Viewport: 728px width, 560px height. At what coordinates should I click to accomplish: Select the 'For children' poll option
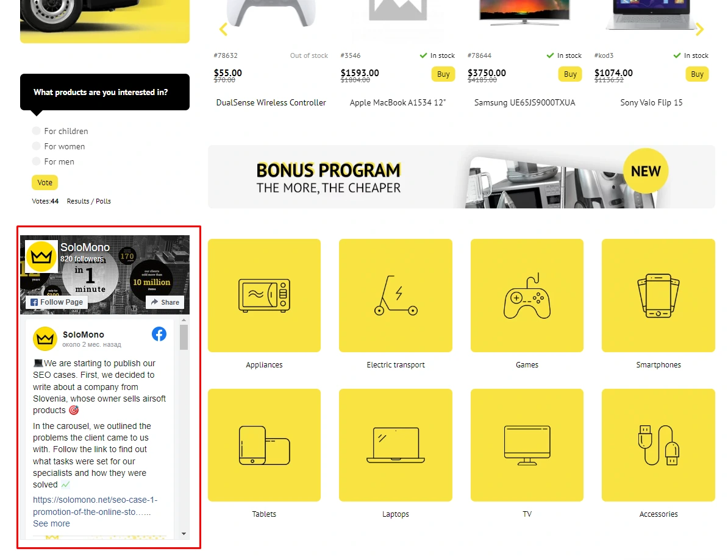point(37,131)
